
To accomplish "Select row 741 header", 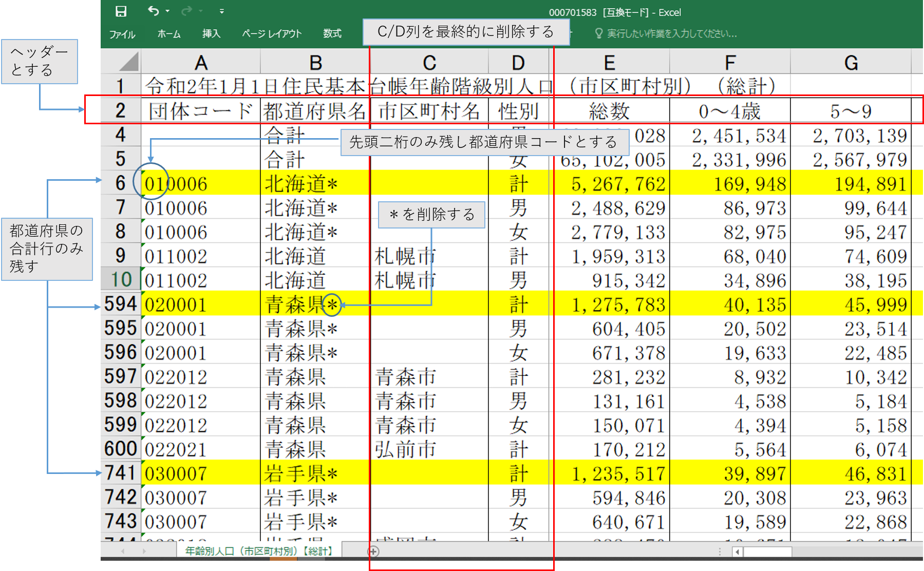I will (x=121, y=472).
